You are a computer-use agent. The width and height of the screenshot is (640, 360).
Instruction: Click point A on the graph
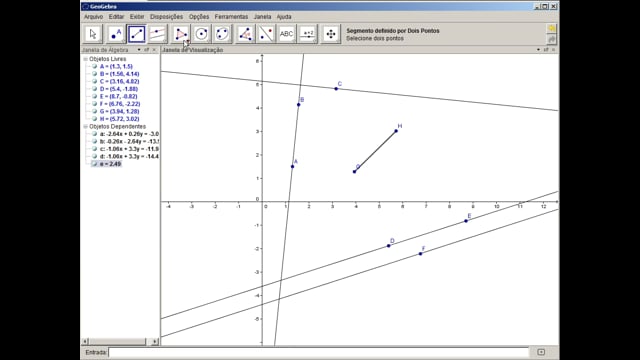point(293,167)
